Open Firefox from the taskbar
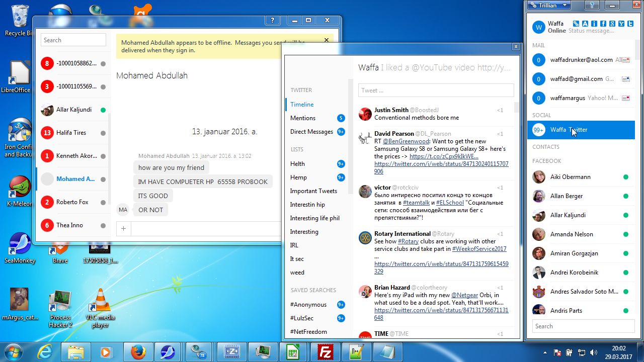The height and width of the screenshot is (362, 644). 138,352
